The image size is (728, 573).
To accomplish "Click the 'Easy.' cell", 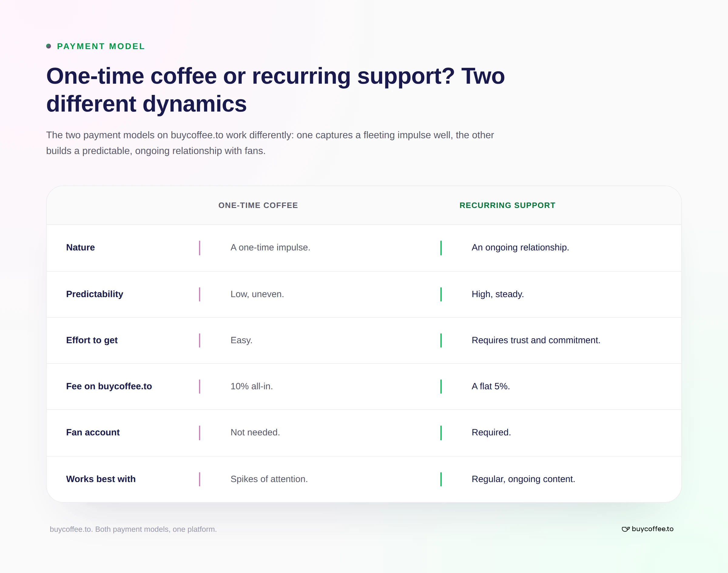I will coord(241,340).
